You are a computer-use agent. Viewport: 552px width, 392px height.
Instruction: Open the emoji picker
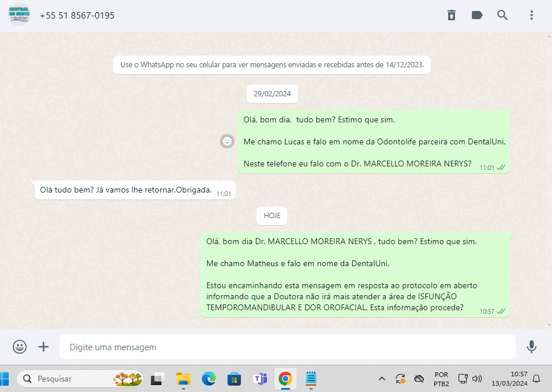[x=20, y=347]
